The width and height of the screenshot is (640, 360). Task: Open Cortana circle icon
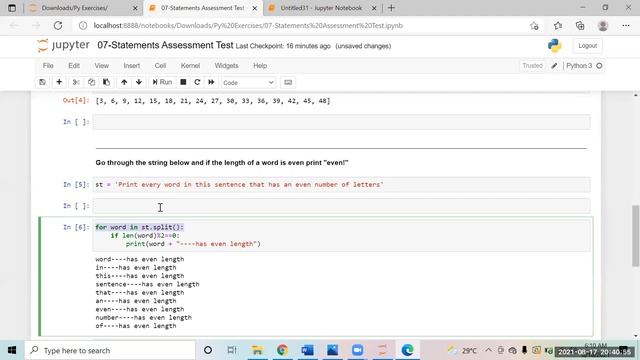(x=208, y=350)
